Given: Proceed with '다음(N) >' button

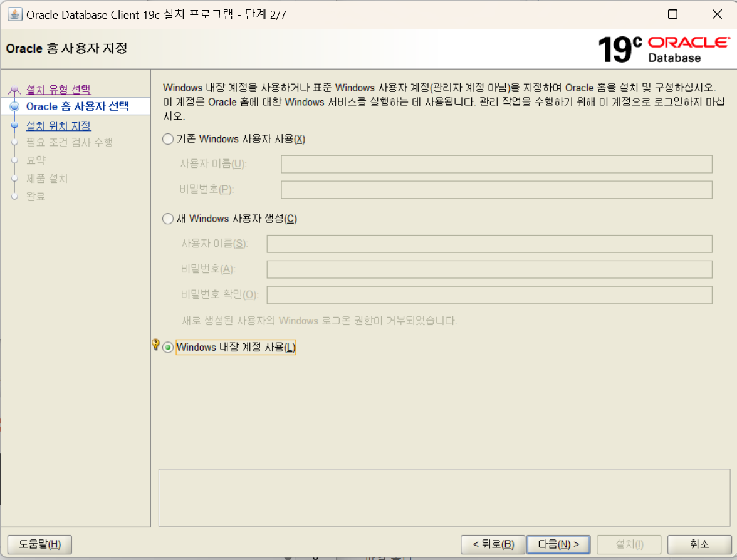Looking at the screenshot, I should click(x=558, y=544).
